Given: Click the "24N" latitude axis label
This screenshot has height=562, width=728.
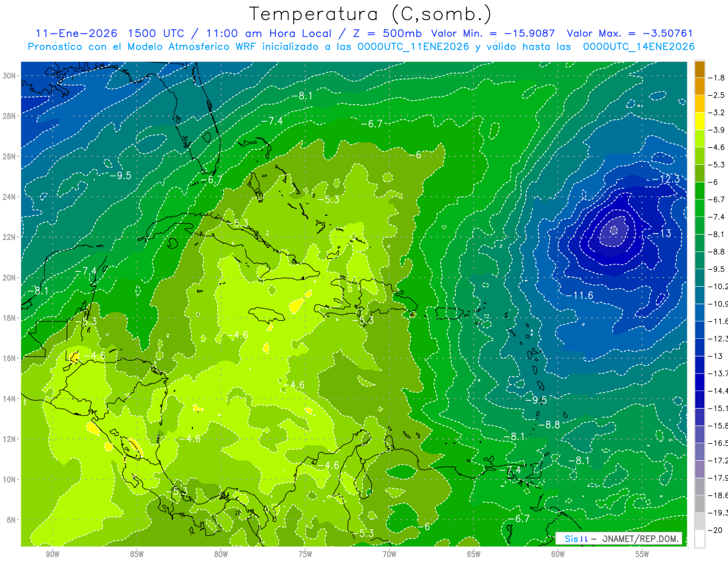Looking at the screenshot, I should [10, 196].
